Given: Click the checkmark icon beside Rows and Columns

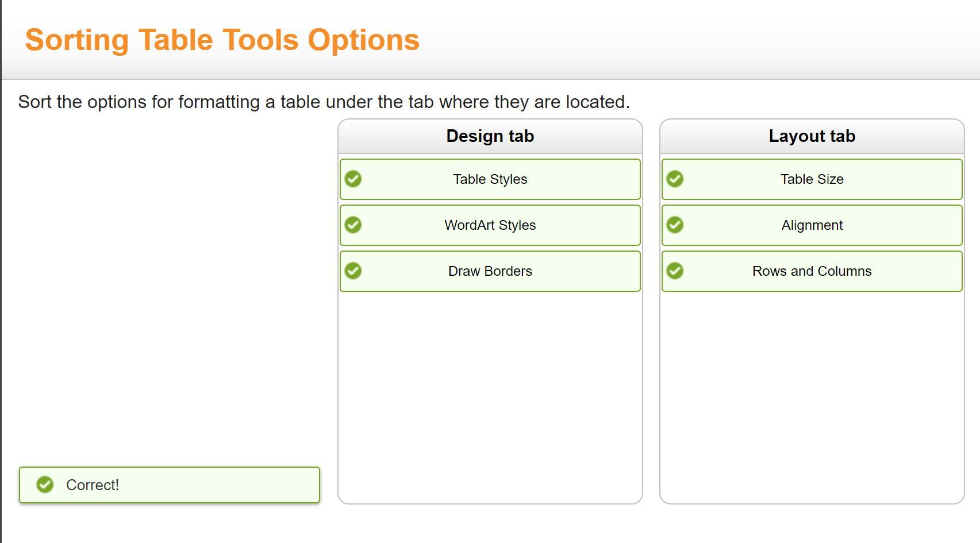Looking at the screenshot, I should [675, 271].
